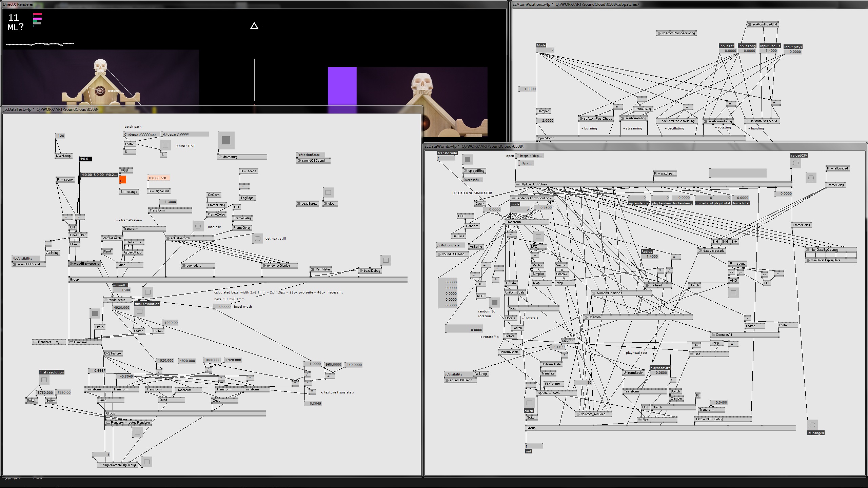This screenshot has width=868, height=488.
Task: Toggle the earth IOBox switch
Action: click(x=529, y=403)
